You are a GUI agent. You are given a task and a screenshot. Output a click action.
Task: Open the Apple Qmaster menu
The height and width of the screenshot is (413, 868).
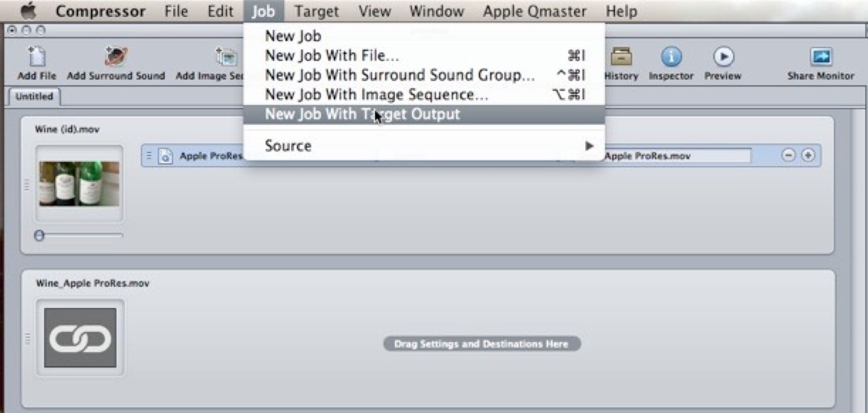(x=535, y=11)
